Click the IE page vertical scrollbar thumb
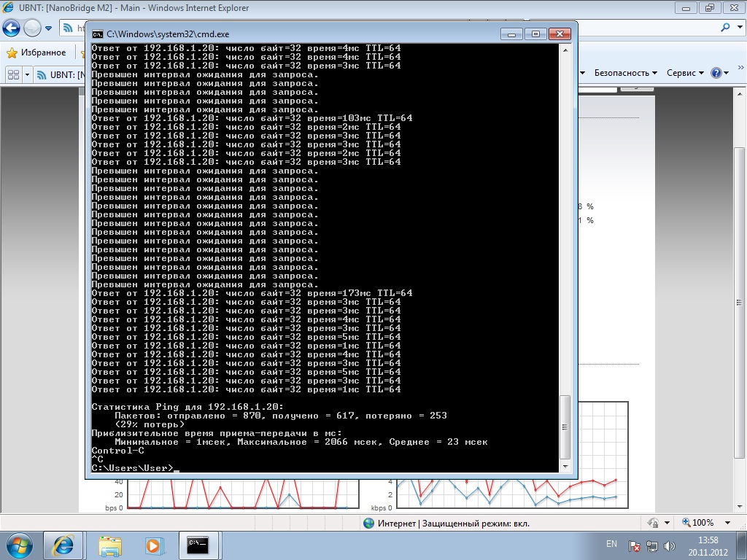The width and height of the screenshot is (747, 560). (x=740, y=303)
